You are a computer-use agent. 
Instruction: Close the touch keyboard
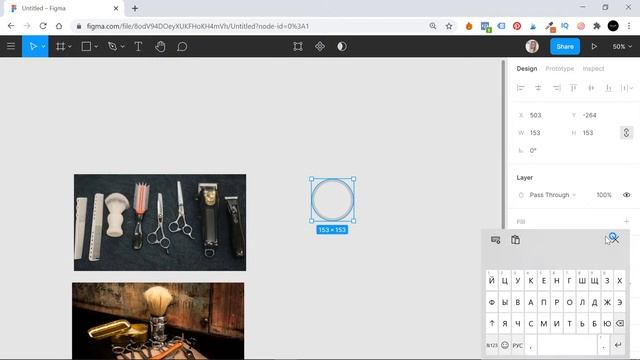614,240
